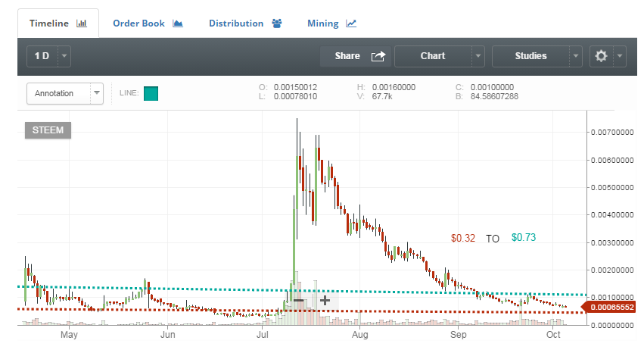
Task: Expand the Studies dropdown arrow
Action: [x=577, y=56]
